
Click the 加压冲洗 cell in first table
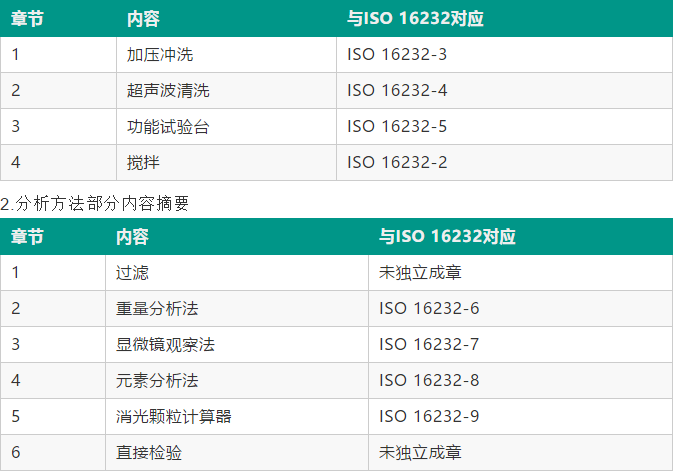(226, 55)
